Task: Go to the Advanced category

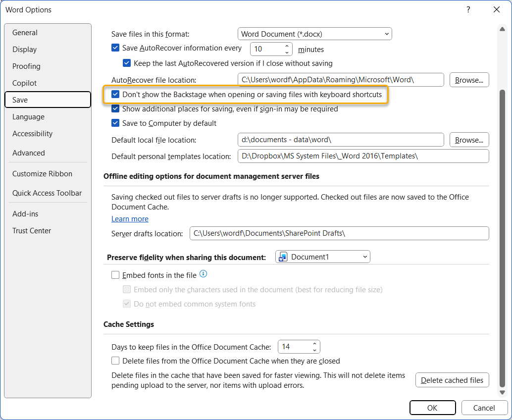Action: [48, 153]
